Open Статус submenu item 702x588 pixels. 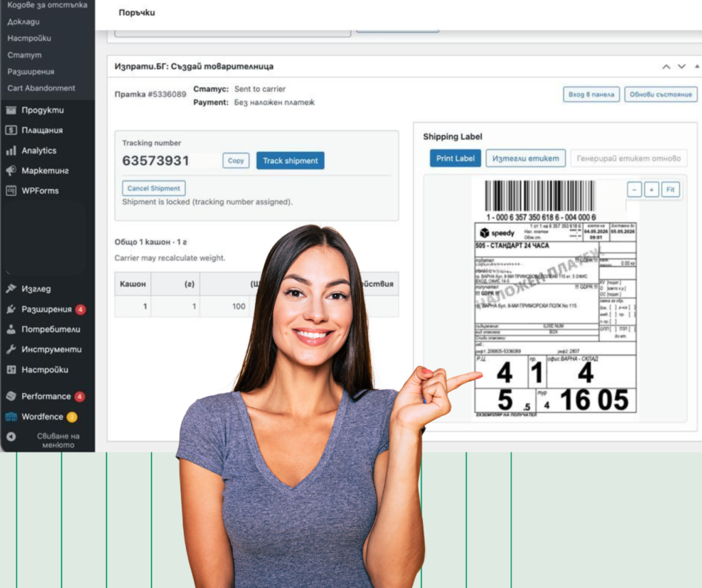(24, 55)
